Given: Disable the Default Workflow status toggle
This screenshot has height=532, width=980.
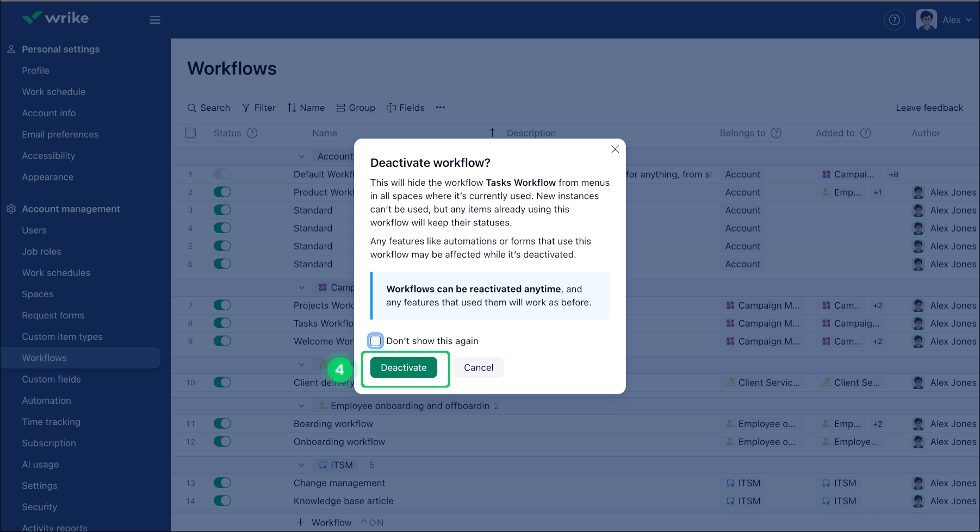Looking at the screenshot, I should pos(222,174).
